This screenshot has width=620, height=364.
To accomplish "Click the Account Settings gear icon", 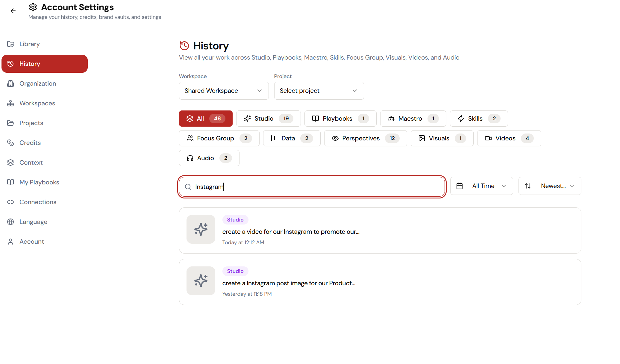I will click(33, 7).
